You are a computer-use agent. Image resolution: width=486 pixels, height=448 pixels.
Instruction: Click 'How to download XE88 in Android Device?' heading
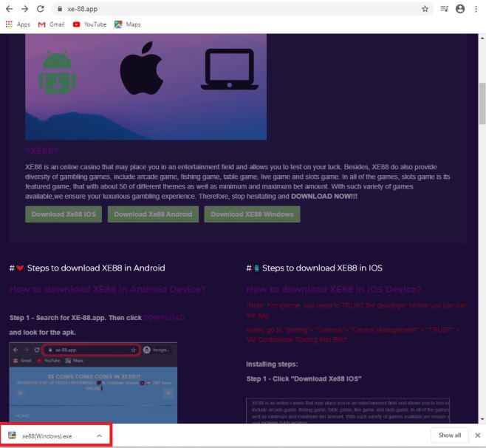click(x=107, y=289)
